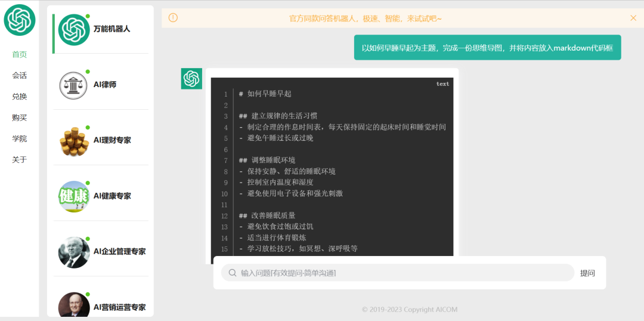Focus the 输入问题 question input field
The width and height of the screenshot is (644, 321).
tap(398, 273)
